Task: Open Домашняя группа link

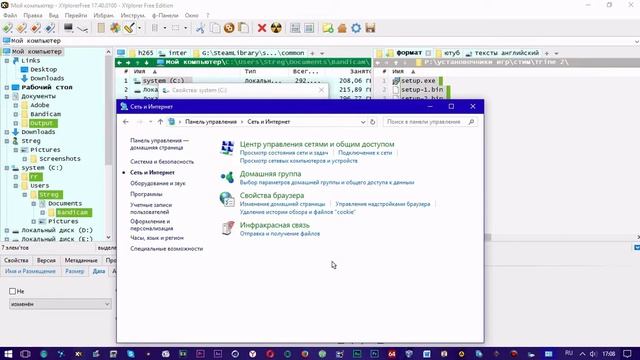Action: (270, 174)
